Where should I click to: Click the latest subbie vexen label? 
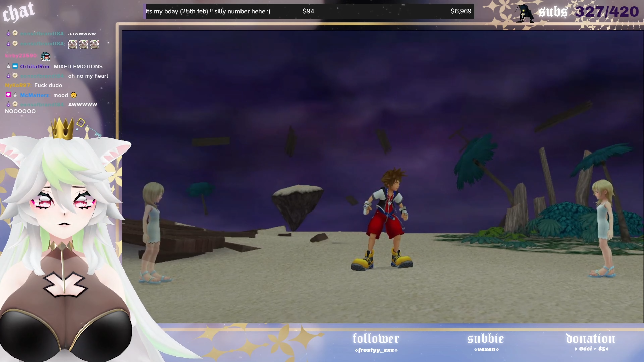click(486, 349)
